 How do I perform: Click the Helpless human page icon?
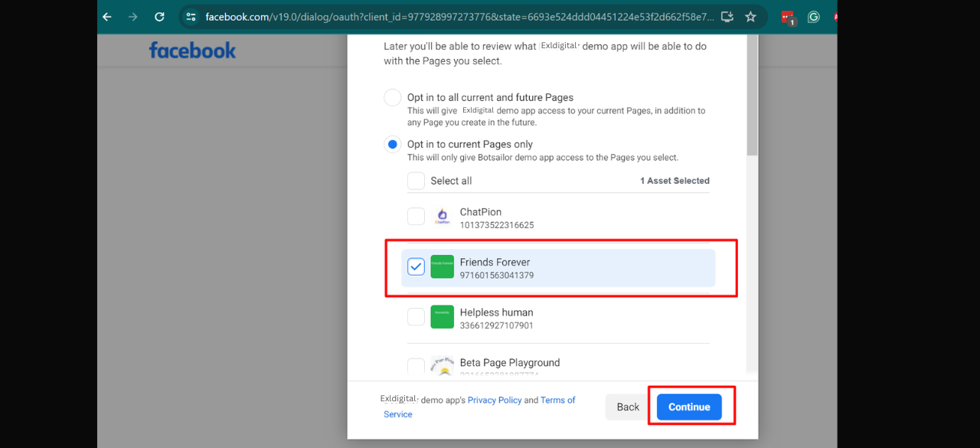[x=443, y=317]
